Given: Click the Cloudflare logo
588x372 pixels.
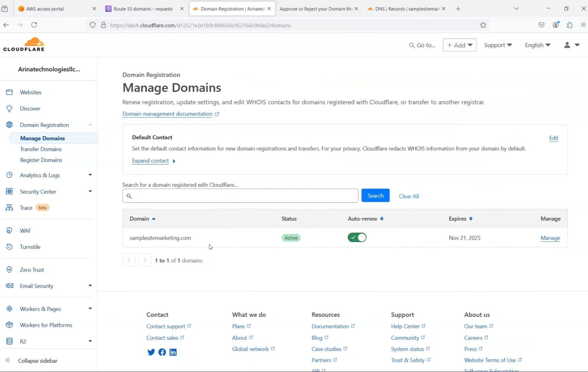Looking at the screenshot, I should pos(24,45).
